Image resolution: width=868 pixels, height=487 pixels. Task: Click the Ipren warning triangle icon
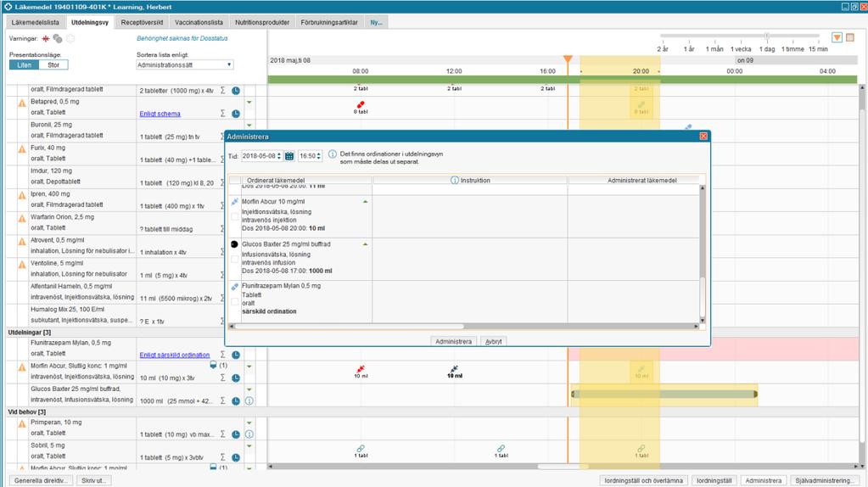point(22,195)
